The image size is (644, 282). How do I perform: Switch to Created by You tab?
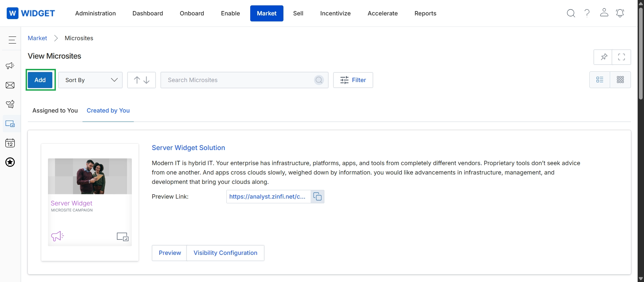[108, 111]
